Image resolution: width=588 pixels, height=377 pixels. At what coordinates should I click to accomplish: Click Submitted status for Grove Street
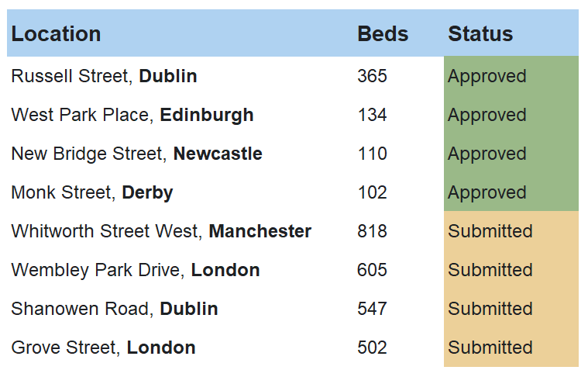[x=490, y=348]
